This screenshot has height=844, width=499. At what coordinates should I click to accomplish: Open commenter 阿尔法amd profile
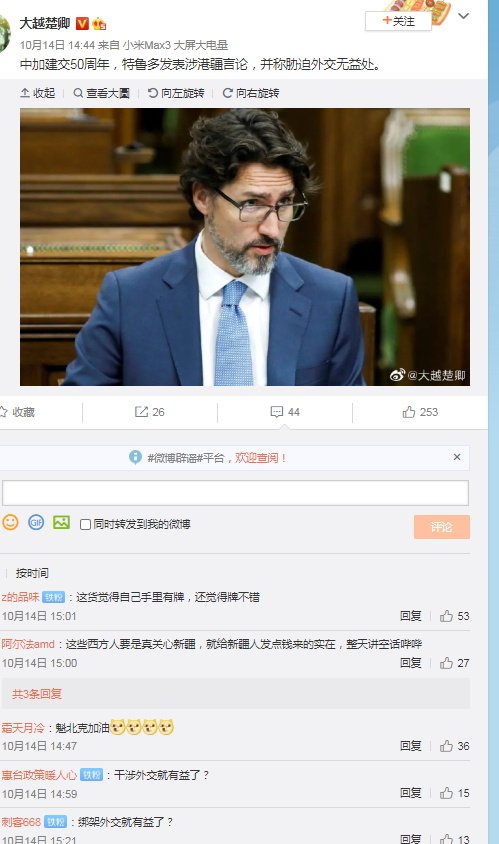28,644
